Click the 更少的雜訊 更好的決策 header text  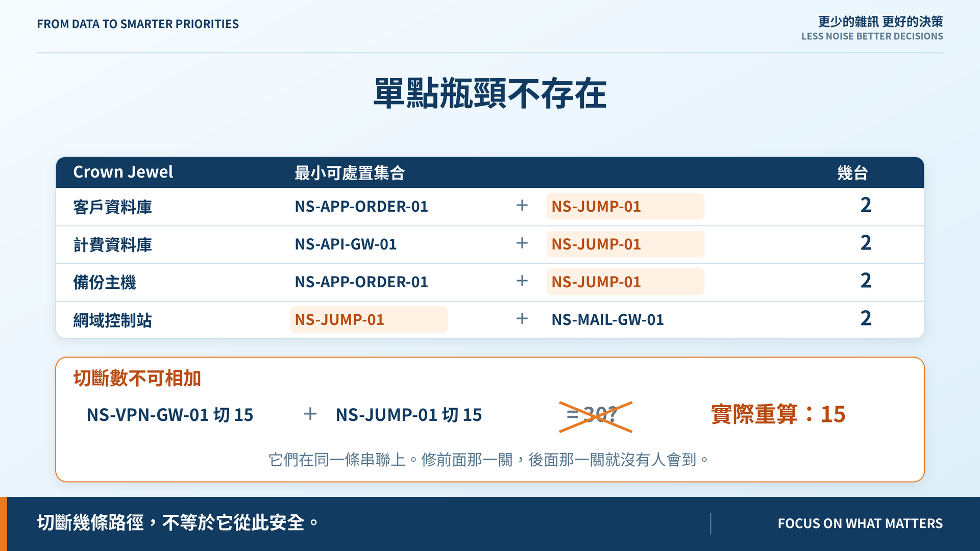[880, 21]
